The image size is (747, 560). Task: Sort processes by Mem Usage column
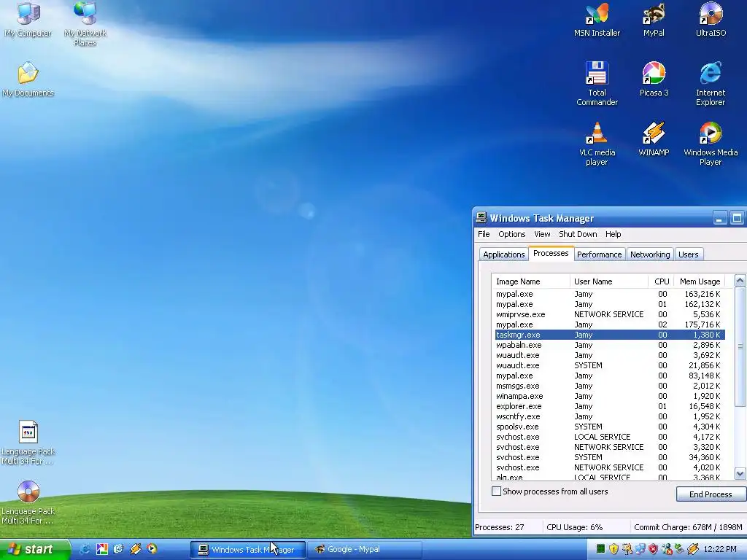pos(700,281)
